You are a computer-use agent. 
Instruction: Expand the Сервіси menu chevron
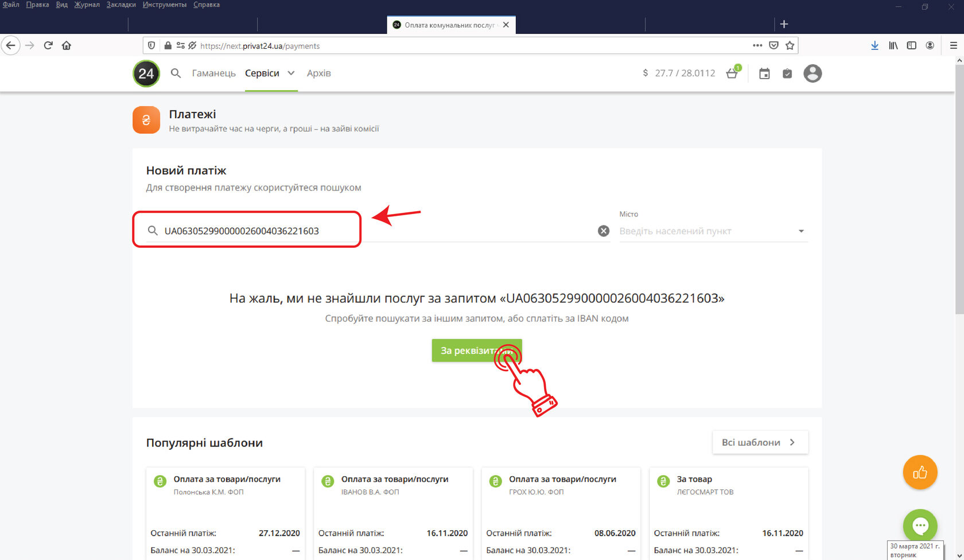coord(291,73)
